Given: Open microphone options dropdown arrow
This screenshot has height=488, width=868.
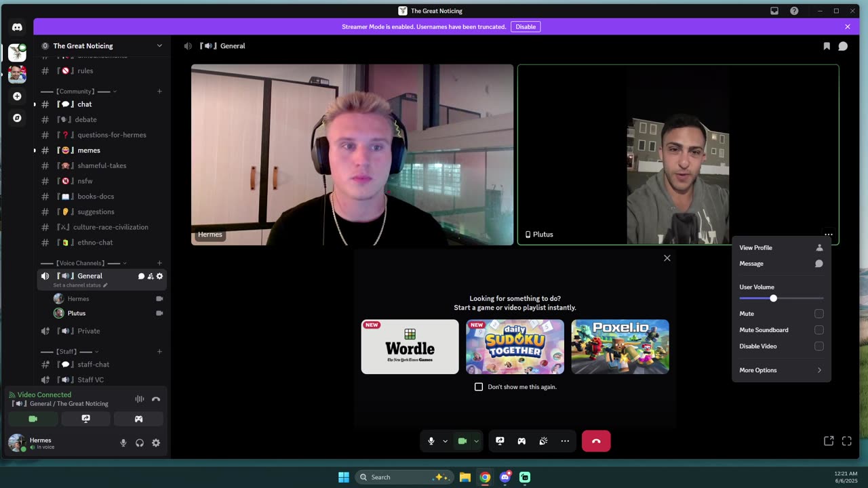Looking at the screenshot, I should [x=445, y=441].
